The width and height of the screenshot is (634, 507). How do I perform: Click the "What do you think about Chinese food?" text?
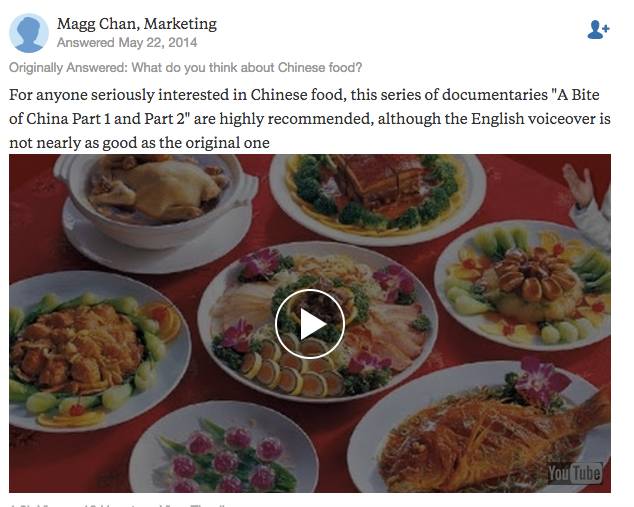(247, 68)
